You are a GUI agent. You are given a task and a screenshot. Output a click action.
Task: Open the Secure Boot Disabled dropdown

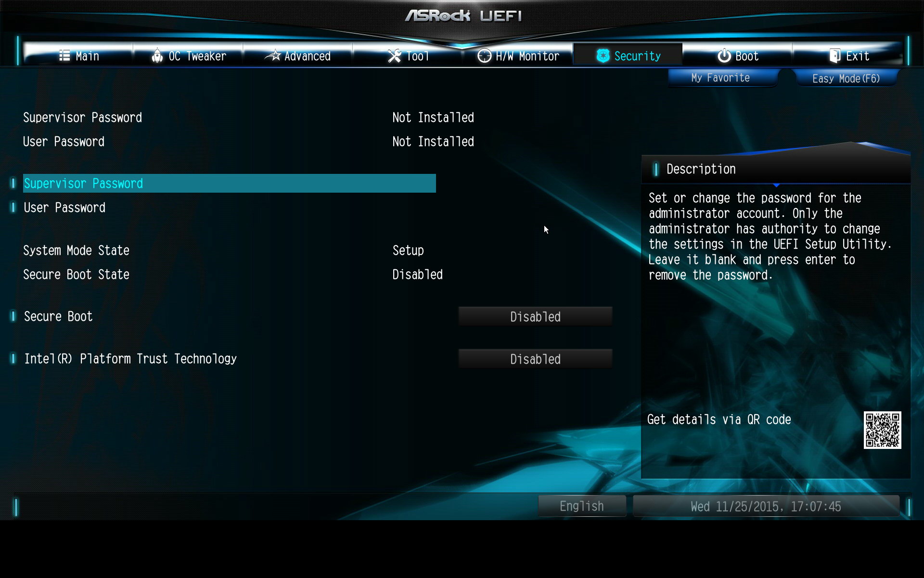click(535, 316)
